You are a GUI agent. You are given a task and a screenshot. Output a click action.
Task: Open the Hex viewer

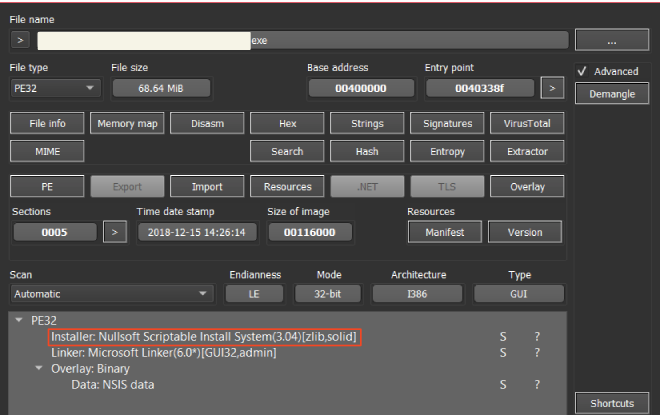pyautogui.click(x=286, y=124)
